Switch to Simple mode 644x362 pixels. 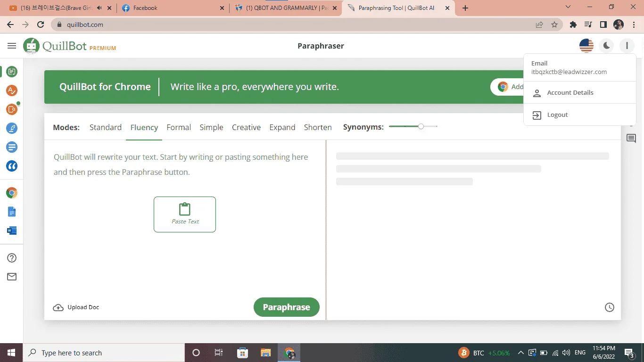[x=211, y=127]
